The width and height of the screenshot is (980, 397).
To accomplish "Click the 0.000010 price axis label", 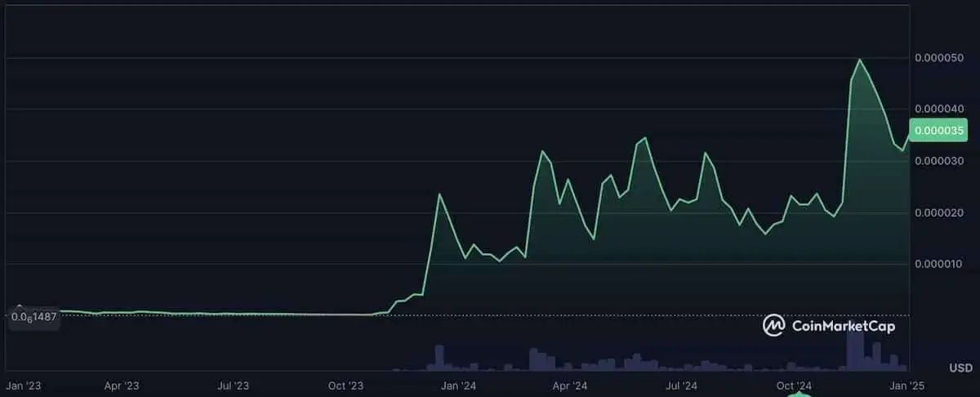I will (938, 264).
